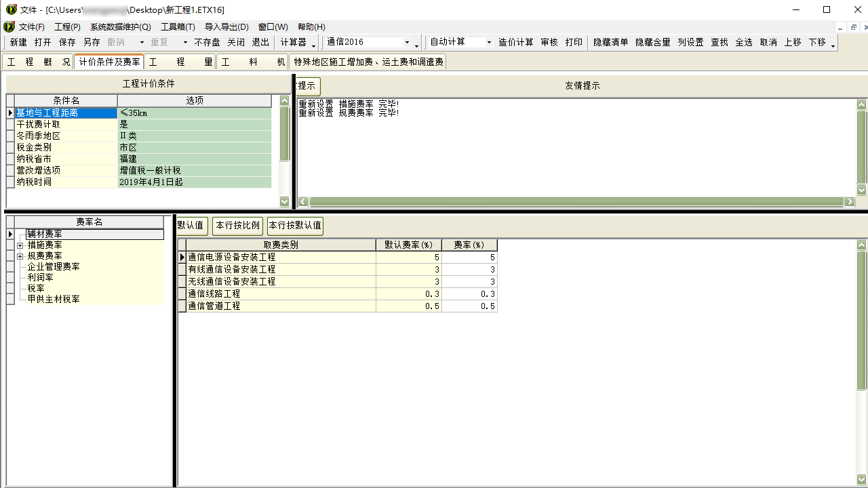Open the 自动计算 dropdown

[x=488, y=42]
